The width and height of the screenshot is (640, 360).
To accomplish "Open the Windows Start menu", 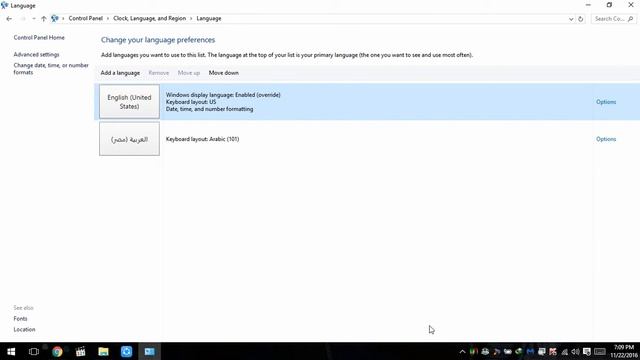I will [11, 351].
